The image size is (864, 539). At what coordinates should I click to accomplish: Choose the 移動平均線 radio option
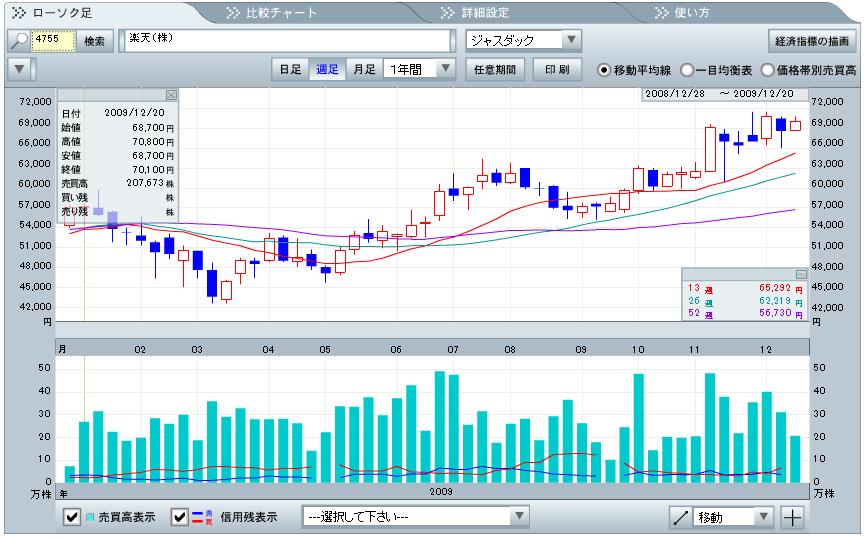click(x=604, y=70)
